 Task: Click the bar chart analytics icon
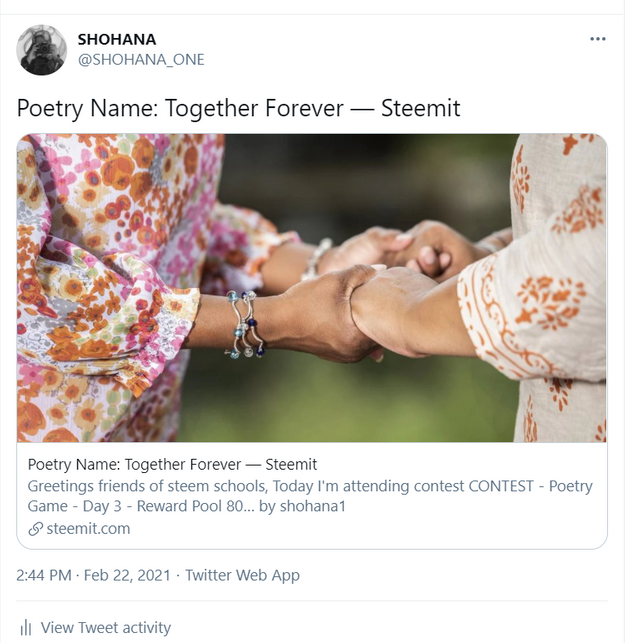pos(25,627)
